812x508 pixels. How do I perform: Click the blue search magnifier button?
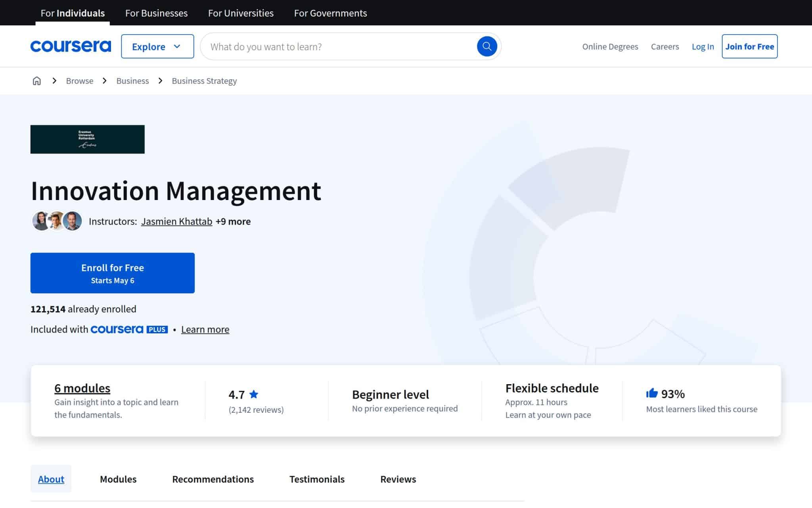click(x=487, y=46)
